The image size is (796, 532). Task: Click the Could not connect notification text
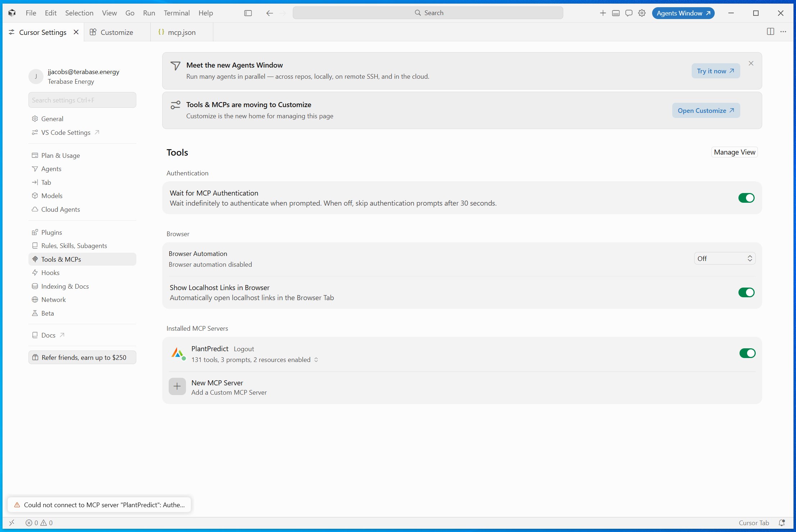[x=104, y=505]
